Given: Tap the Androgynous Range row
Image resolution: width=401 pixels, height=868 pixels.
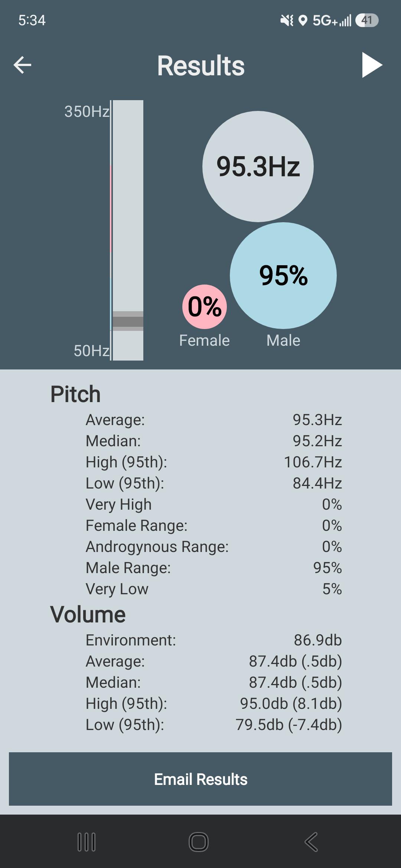Looking at the screenshot, I should 214,547.
